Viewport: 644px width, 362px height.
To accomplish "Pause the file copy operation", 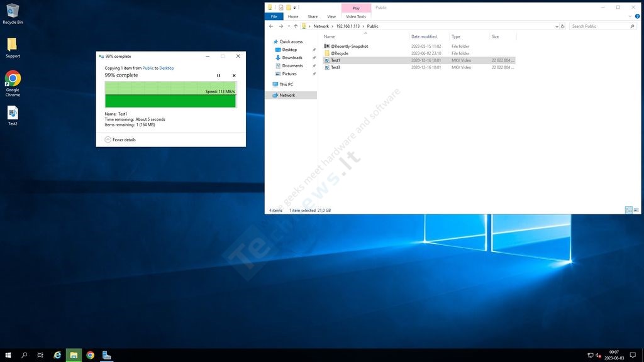I will pyautogui.click(x=218, y=75).
